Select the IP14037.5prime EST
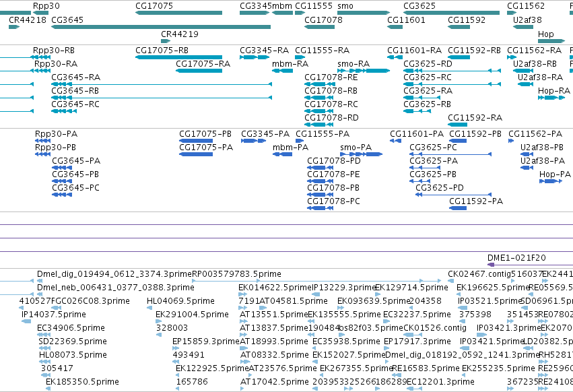Screen dimensions: 573x392 point(26,321)
